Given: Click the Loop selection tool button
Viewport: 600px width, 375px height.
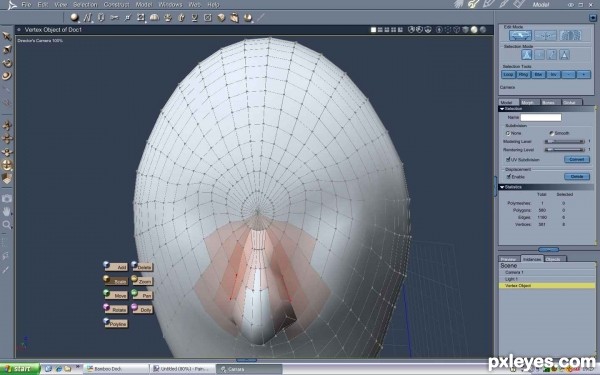Looking at the screenshot, I should point(508,75).
